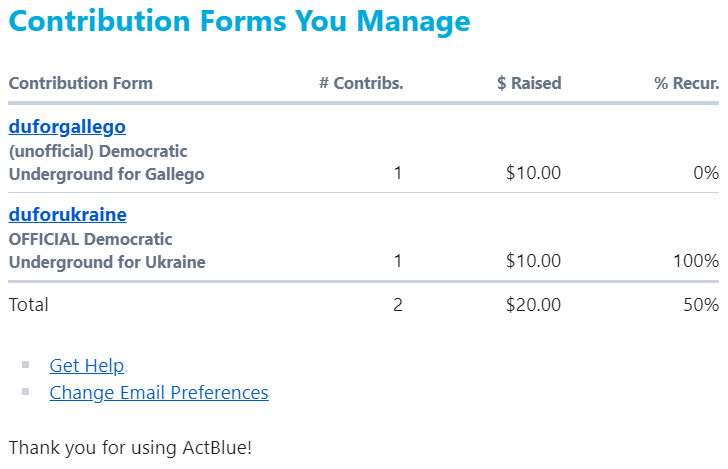Click the Thank you for using ActBlue text
728x469 pixels.
pyautogui.click(x=130, y=447)
